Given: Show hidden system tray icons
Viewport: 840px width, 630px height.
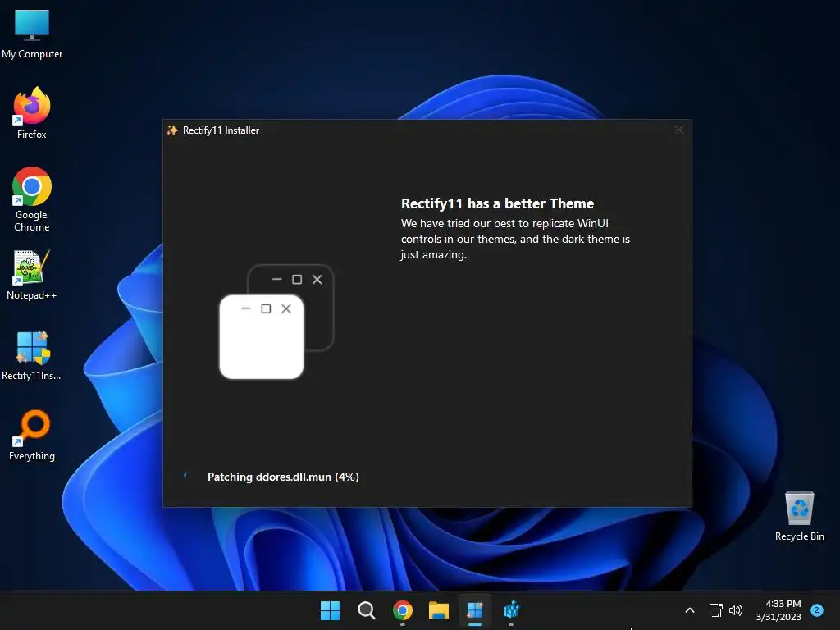Looking at the screenshot, I should pyautogui.click(x=690, y=610).
